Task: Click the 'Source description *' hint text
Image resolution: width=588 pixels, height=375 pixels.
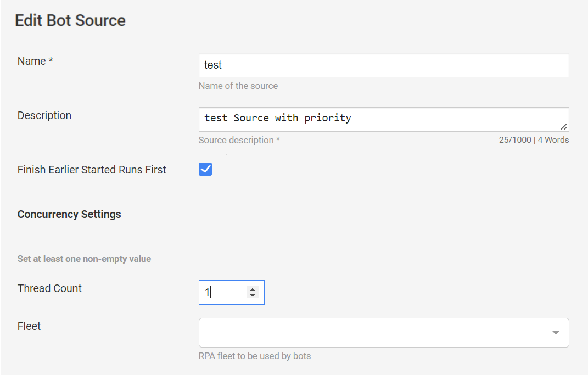Action: tap(239, 140)
